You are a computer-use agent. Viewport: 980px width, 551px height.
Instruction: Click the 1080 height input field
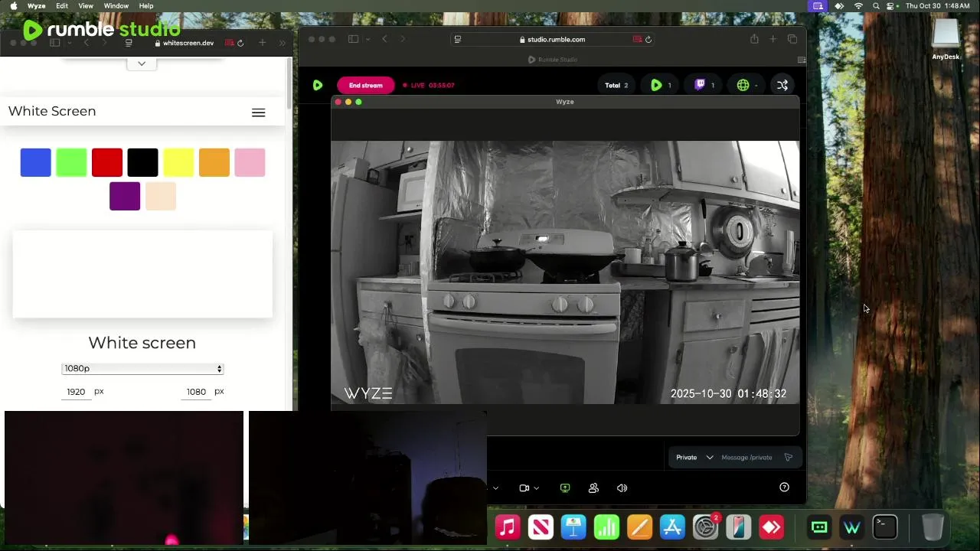[x=196, y=392]
